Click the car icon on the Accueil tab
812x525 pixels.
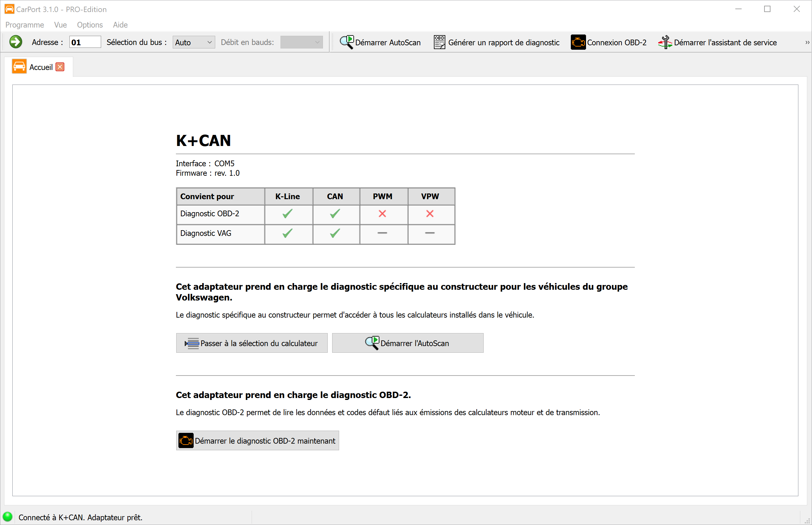tap(19, 66)
